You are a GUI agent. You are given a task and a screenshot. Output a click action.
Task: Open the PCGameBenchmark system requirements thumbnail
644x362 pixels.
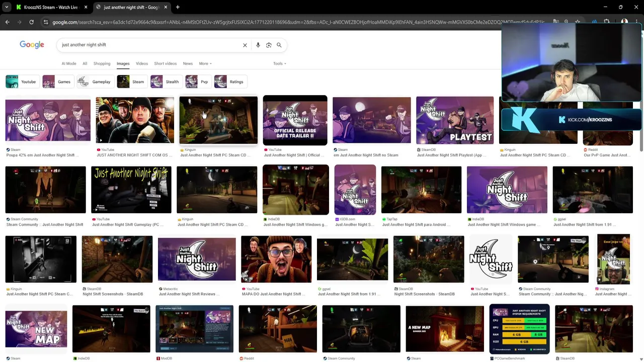pyautogui.click(x=520, y=329)
